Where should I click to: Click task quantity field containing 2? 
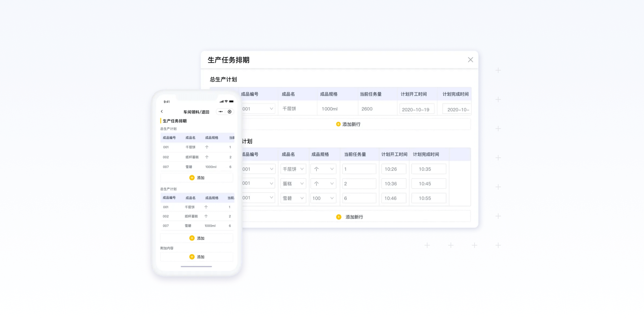coord(359,183)
